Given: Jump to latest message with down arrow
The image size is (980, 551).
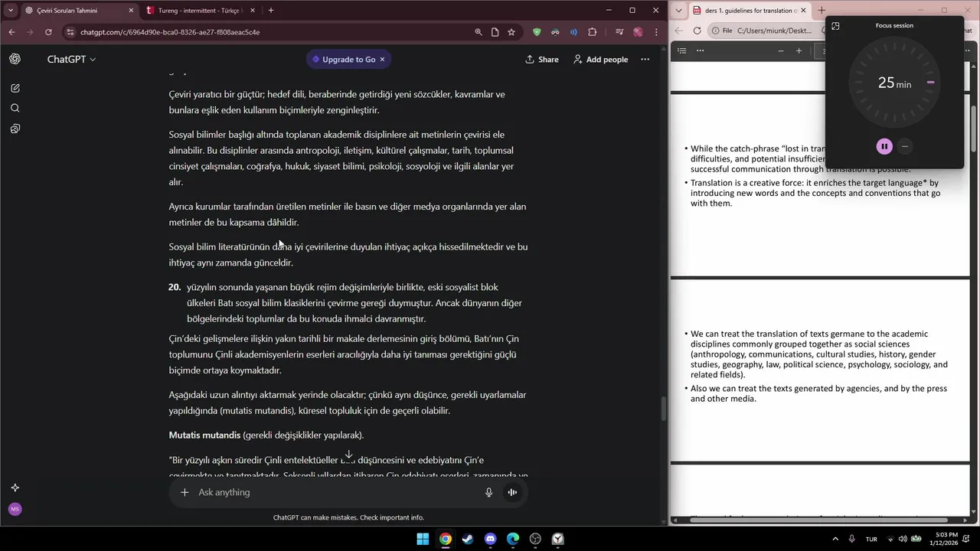Looking at the screenshot, I should pos(348,455).
